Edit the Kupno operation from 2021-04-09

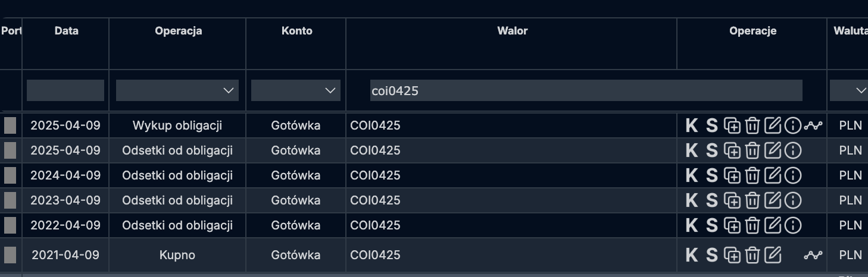click(x=772, y=255)
